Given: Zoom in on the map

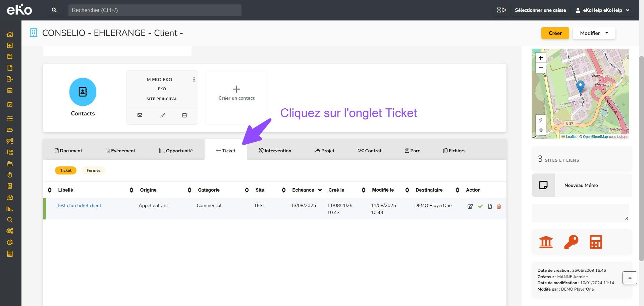Looking at the screenshot, I should (541, 58).
